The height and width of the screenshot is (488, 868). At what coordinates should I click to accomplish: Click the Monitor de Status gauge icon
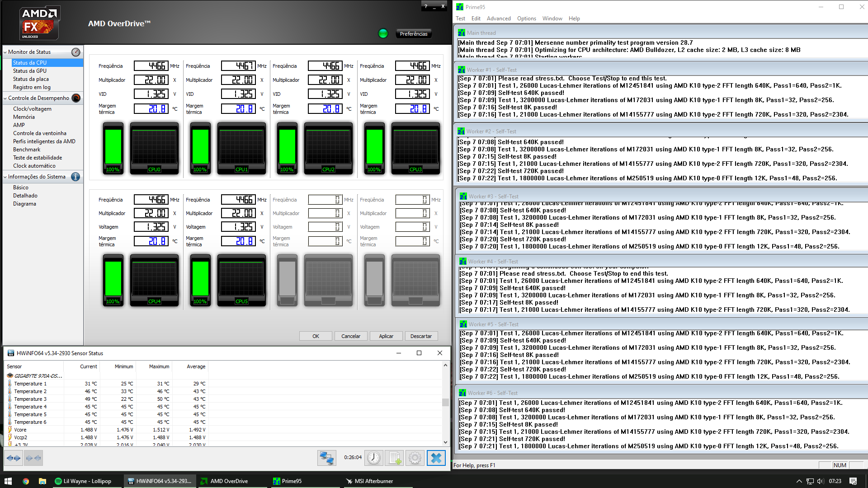point(76,52)
